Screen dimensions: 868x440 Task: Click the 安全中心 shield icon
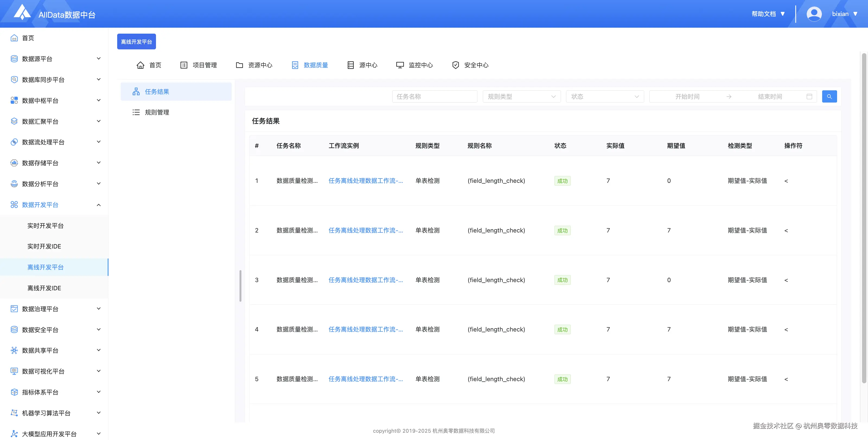(x=456, y=65)
